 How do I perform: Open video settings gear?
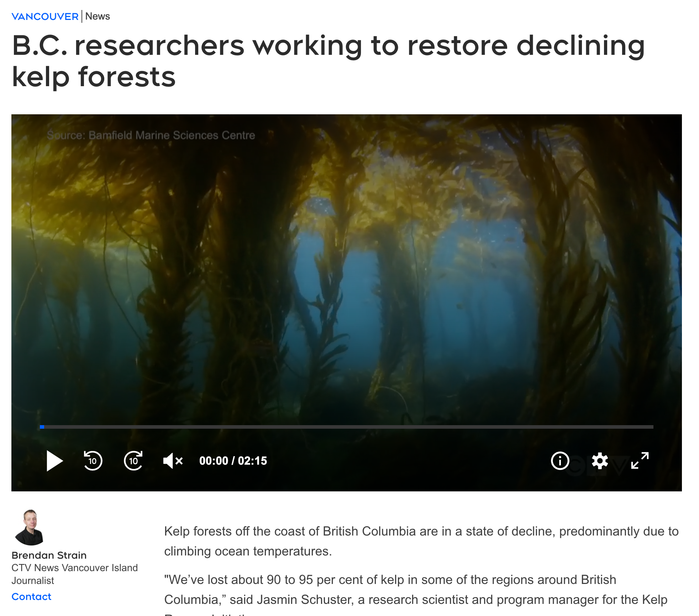tap(600, 461)
